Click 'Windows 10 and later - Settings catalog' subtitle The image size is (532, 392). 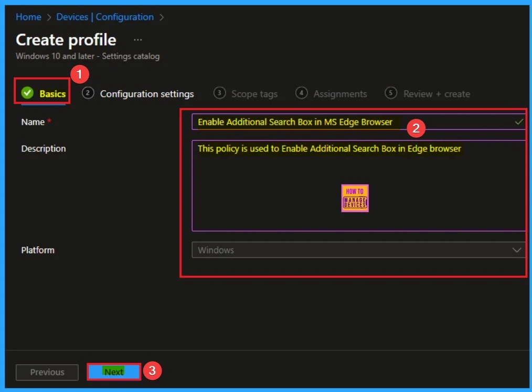[88, 56]
